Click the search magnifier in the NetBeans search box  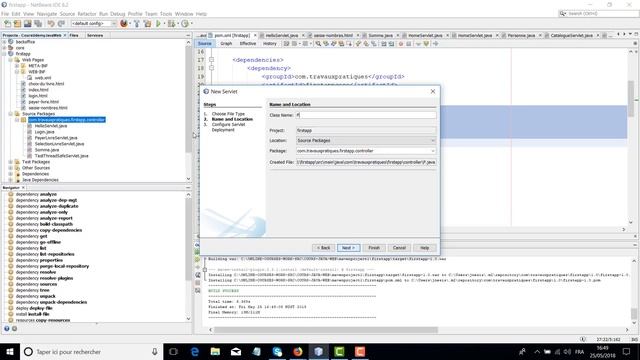[x=563, y=13]
